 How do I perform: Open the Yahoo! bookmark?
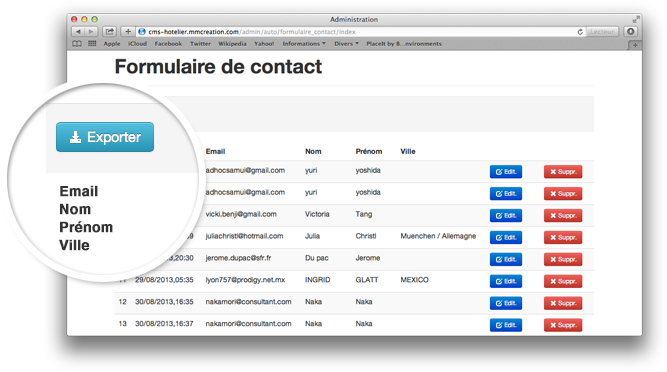click(264, 44)
